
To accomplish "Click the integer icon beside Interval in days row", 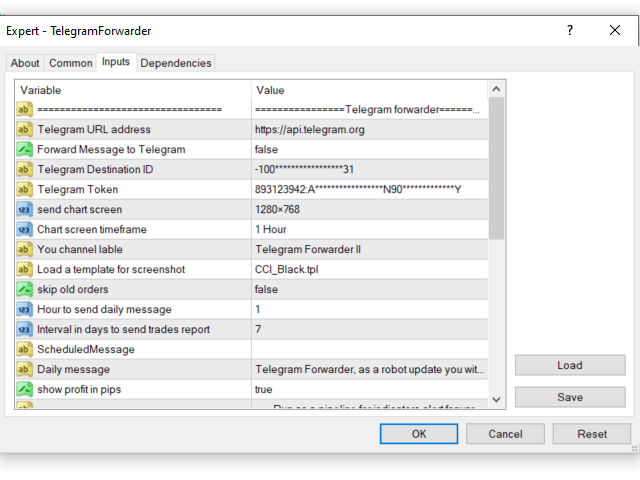I will (24, 330).
